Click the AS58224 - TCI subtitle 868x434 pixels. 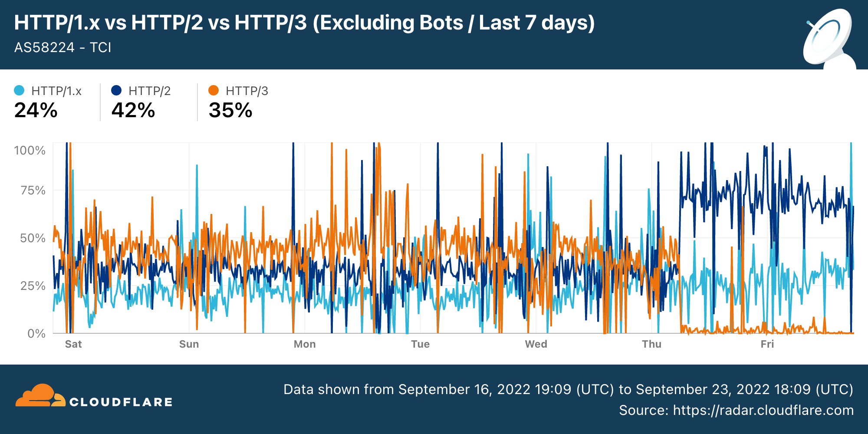63,47
